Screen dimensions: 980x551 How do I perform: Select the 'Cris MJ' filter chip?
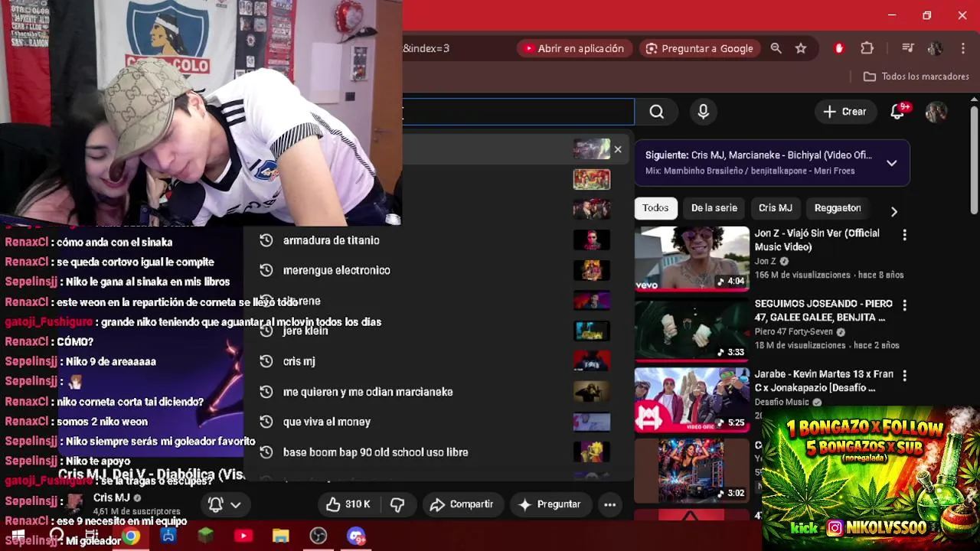[775, 208]
